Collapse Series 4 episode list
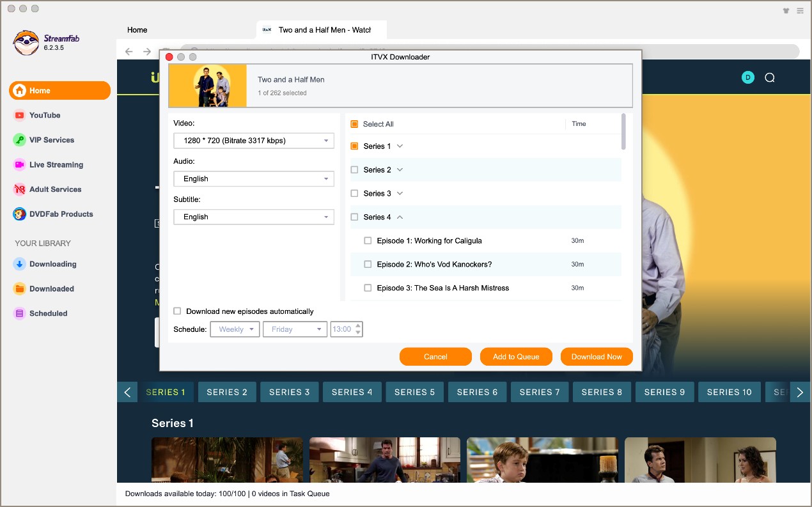Image resolution: width=812 pixels, height=507 pixels. pyautogui.click(x=400, y=217)
